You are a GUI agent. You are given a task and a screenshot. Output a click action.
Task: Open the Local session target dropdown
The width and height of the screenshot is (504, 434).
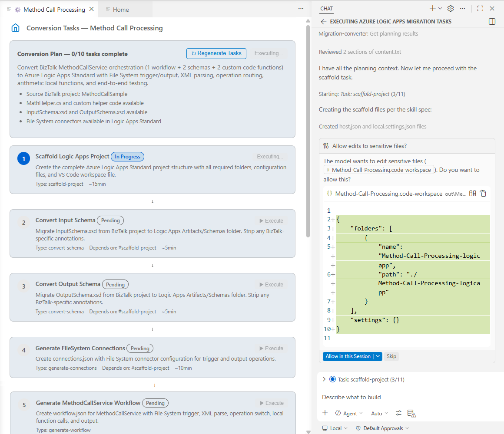tap(335, 428)
